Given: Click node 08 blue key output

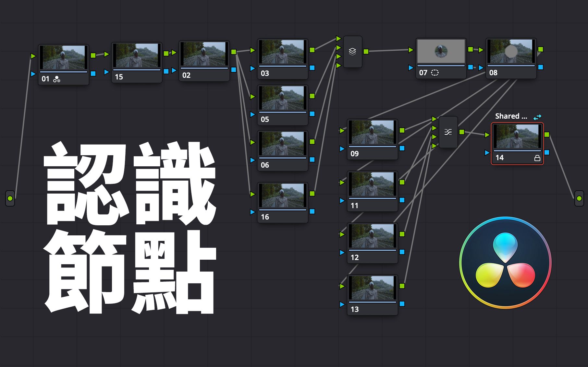Looking at the screenshot, I should [x=541, y=67].
